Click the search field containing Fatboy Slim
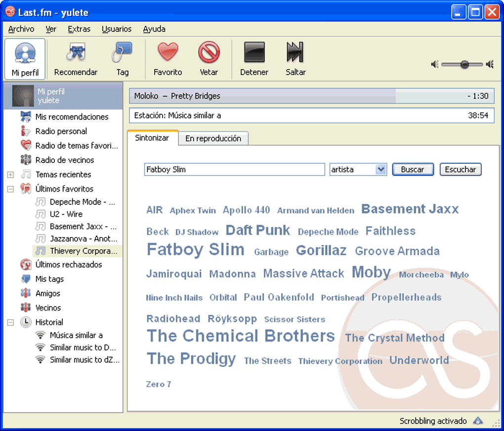This screenshot has height=431, width=504. [234, 169]
